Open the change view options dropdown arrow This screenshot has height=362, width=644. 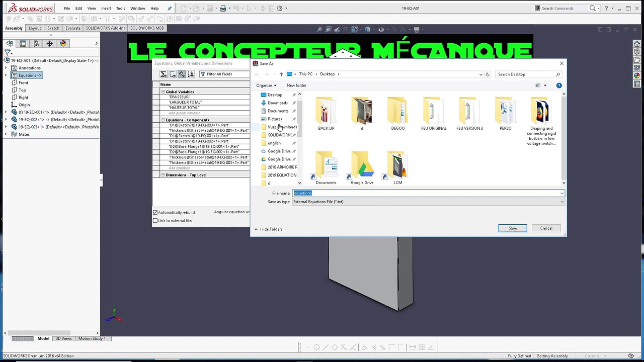click(x=545, y=85)
